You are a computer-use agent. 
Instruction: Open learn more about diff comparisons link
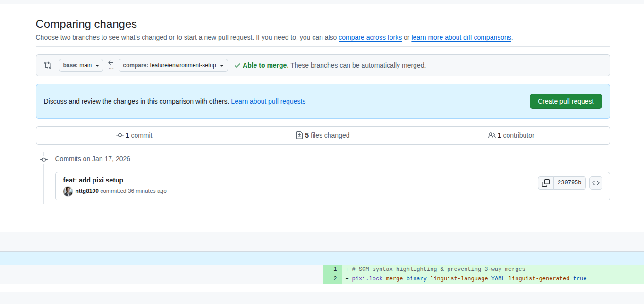(461, 37)
